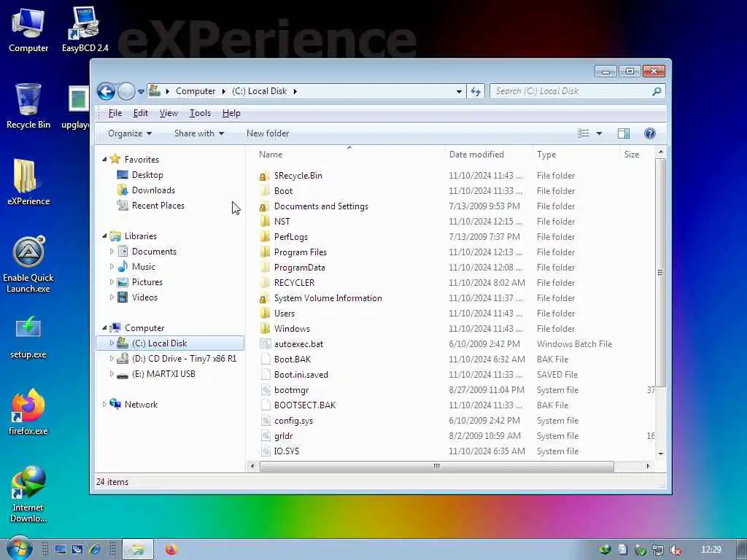The height and width of the screenshot is (560, 747).
Task: Click the muted volume tray icon
Action: tap(675, 550)
